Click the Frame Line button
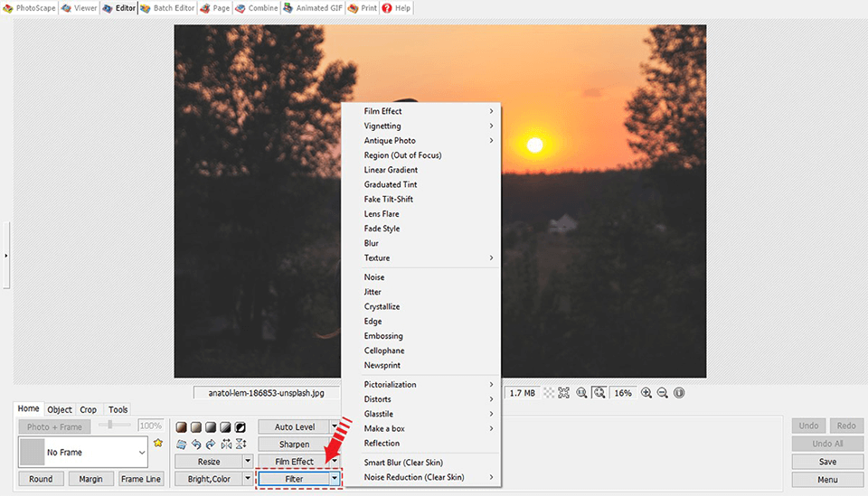Image resolution: width=868 pixels, height=496 pixels. 141,479
